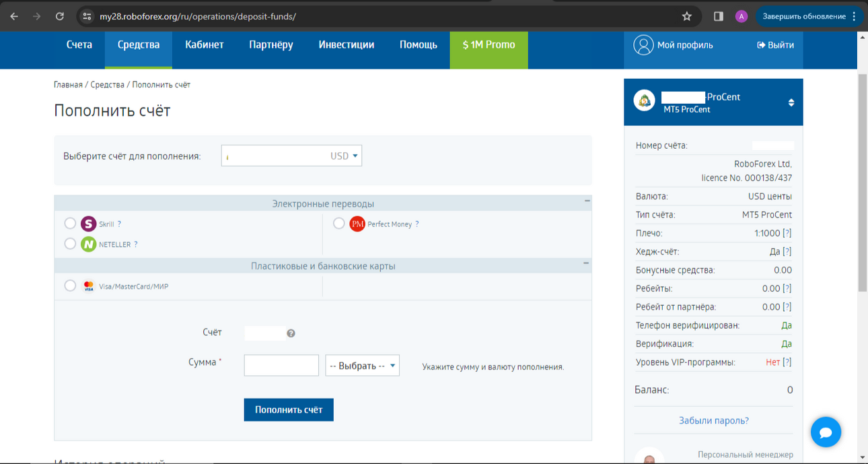
Task: Open the Кабинет menu
Action: [205, 45]
